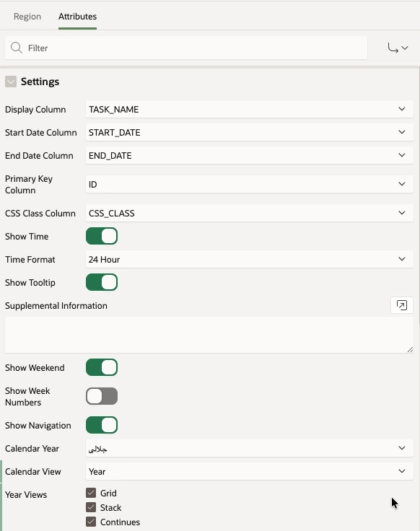Click the Start Date Column label
The height and width of the screenshot is (531, 420).
(40, 133)
